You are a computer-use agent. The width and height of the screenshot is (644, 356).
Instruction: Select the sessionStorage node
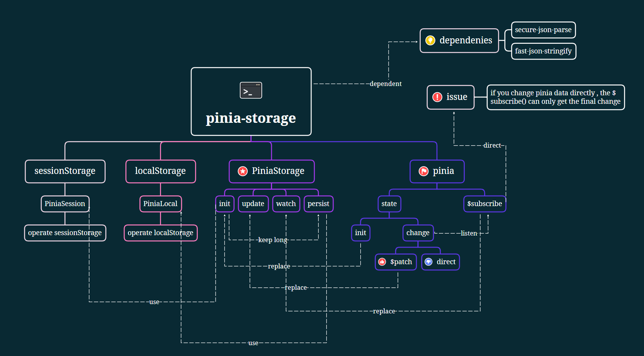pos(65,171)
